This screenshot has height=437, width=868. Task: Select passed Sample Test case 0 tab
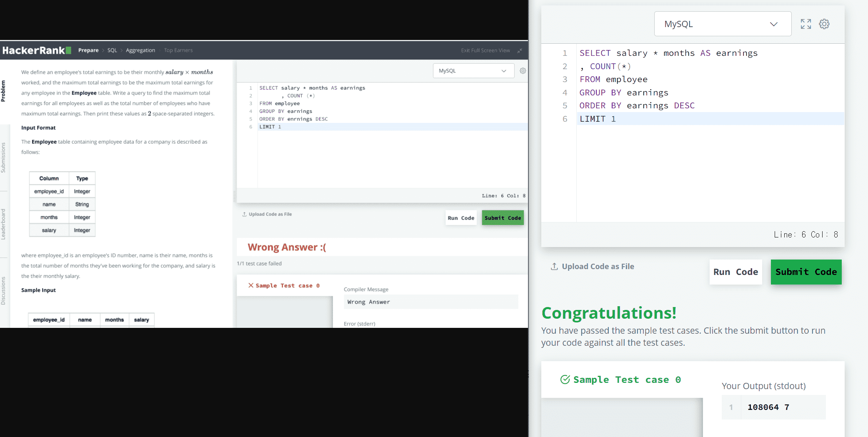point(622,380)
